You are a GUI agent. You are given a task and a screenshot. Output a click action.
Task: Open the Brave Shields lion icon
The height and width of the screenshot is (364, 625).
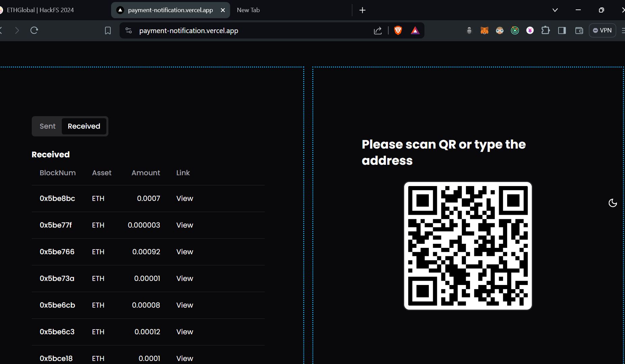(x=398, y=30)
